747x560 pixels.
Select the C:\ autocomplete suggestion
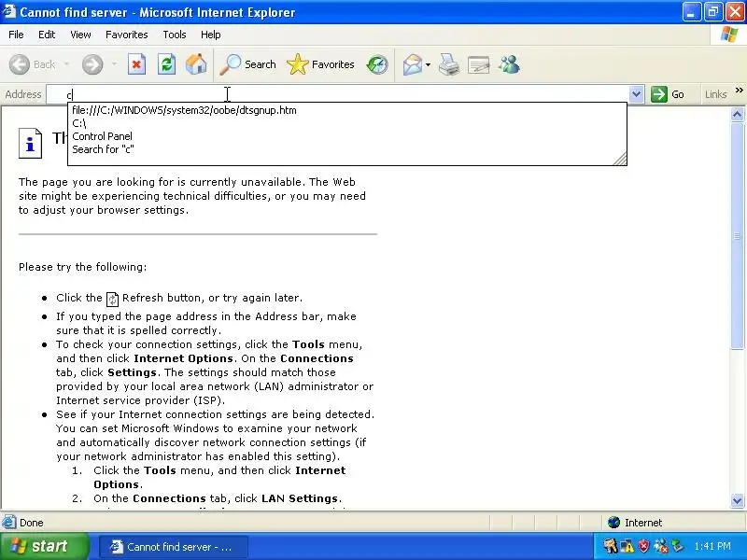point(346,123)
